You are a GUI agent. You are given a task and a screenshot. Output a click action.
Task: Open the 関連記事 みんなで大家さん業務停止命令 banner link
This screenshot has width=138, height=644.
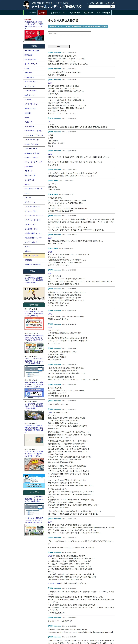(78, 27)
